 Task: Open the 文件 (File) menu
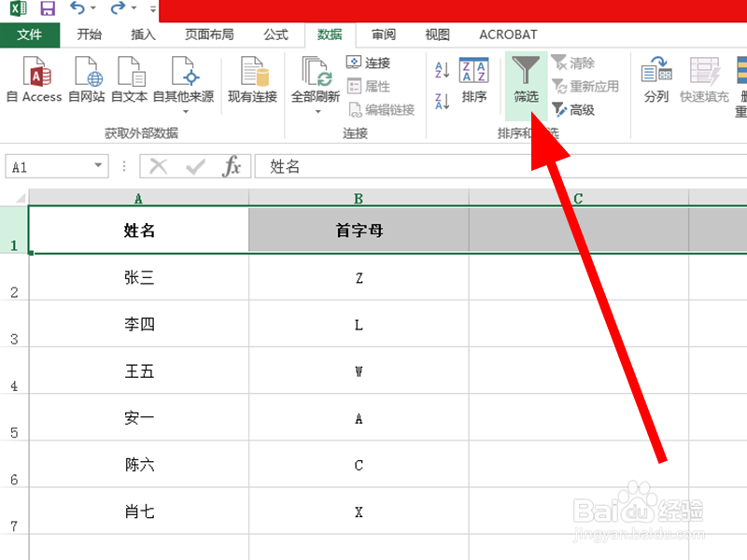tap(30, 35)
